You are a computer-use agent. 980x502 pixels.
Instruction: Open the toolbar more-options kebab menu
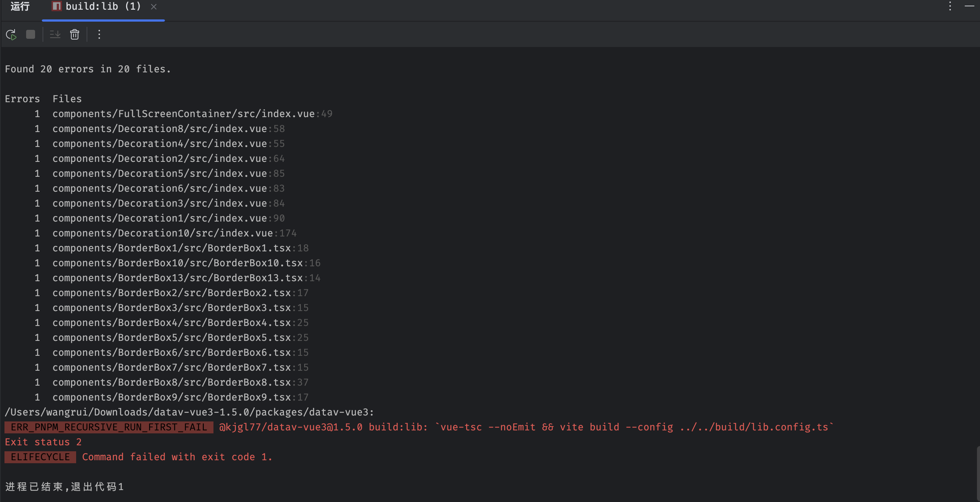coord(99,34)
